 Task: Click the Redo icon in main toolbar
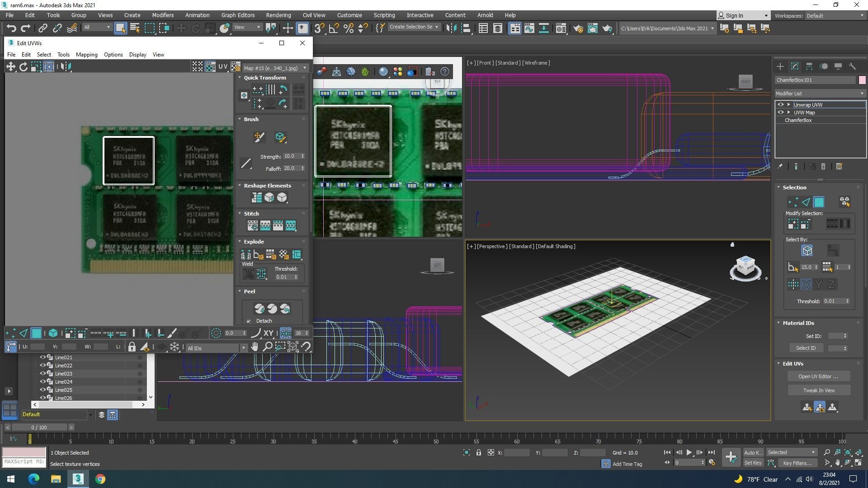(x=26, y=28)
